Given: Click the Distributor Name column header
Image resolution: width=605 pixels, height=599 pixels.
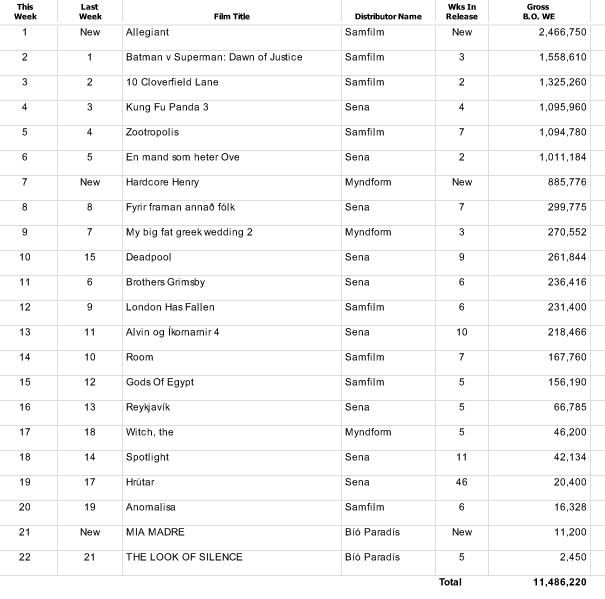Looking at the screenshot, I should tap(388, 17).
